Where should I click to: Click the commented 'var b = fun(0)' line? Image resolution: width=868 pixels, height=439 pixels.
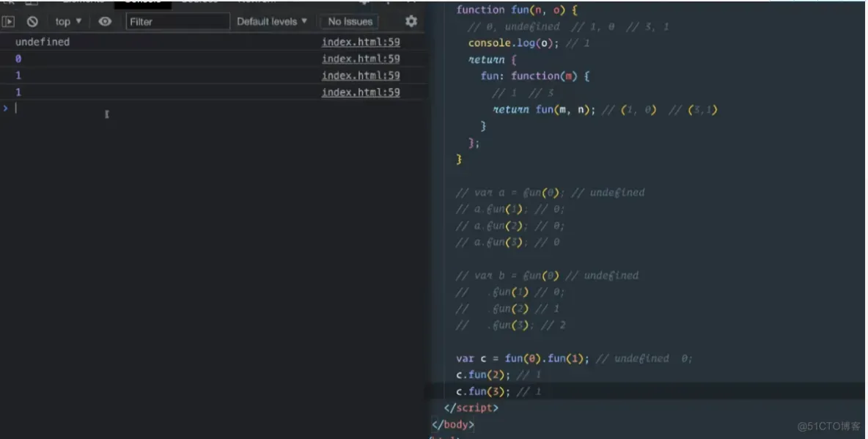(x=547, y=276)
